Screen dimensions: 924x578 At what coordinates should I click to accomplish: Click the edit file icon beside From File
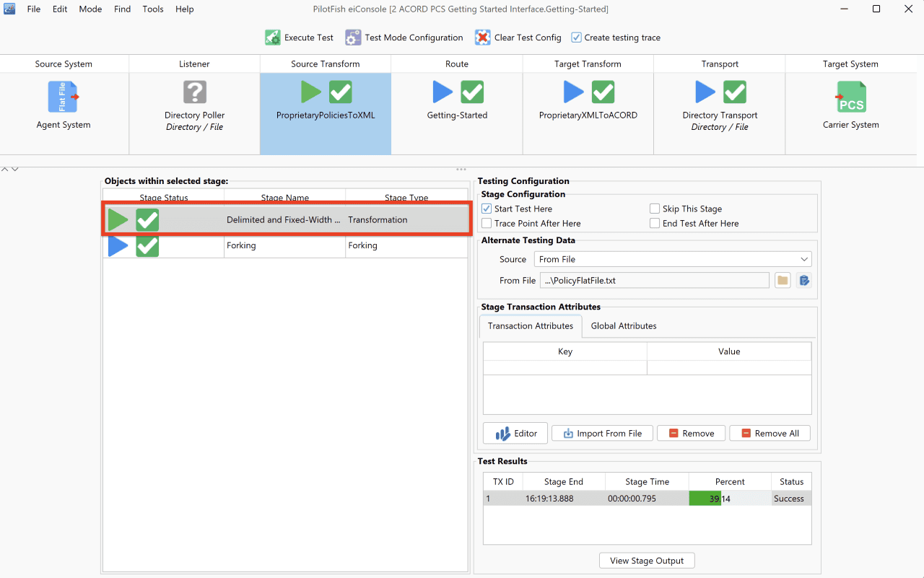tap(804, 281)
